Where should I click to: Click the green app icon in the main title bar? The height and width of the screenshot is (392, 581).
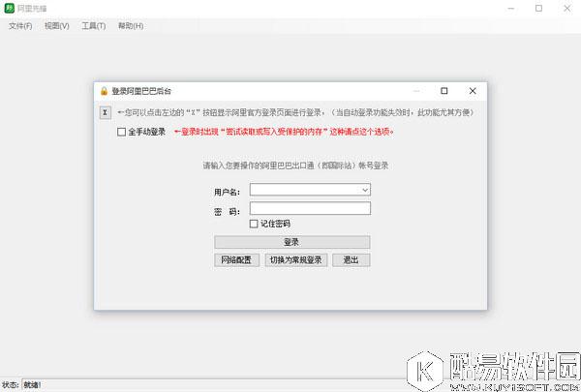pos(10,8)
